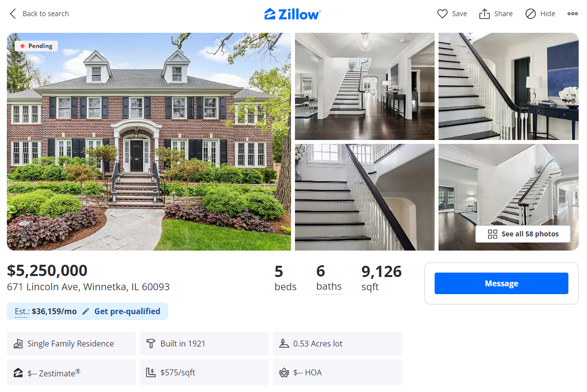Click the hammer icon next to Built in 1921

coord(150,344)
